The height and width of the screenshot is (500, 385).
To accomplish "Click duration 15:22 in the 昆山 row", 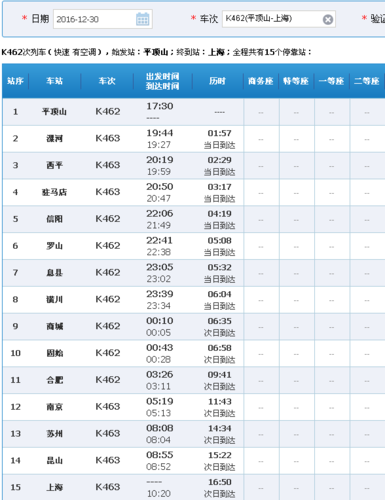I will pyautogui.click(x=219, y=455).
